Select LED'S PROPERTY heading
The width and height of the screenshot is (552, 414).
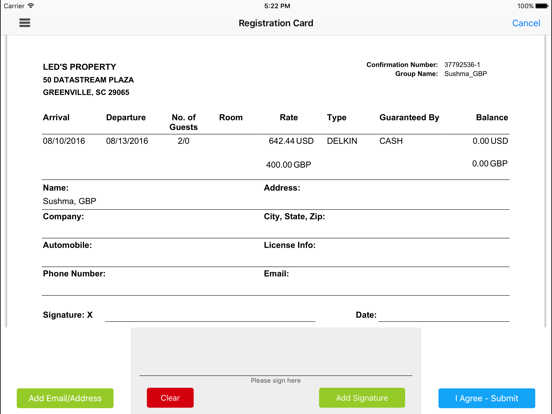click(79, 67)
